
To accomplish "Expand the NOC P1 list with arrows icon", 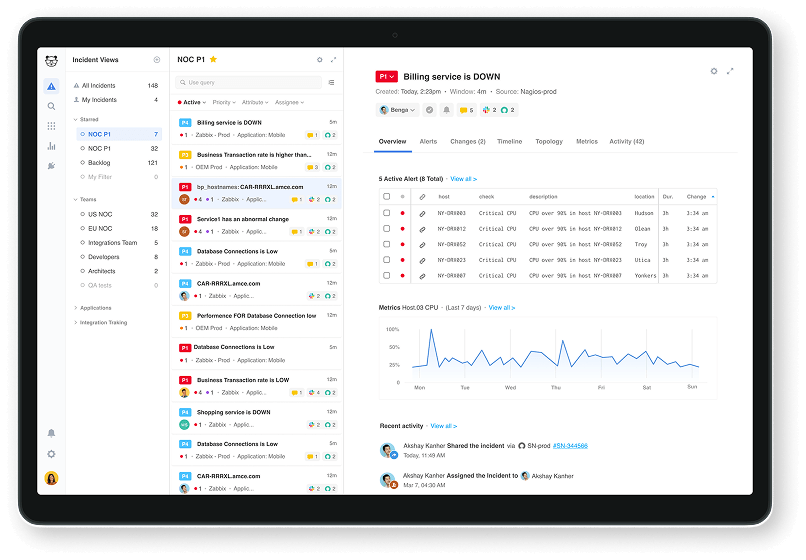I will pyautogui.click(x=333, y=60).
